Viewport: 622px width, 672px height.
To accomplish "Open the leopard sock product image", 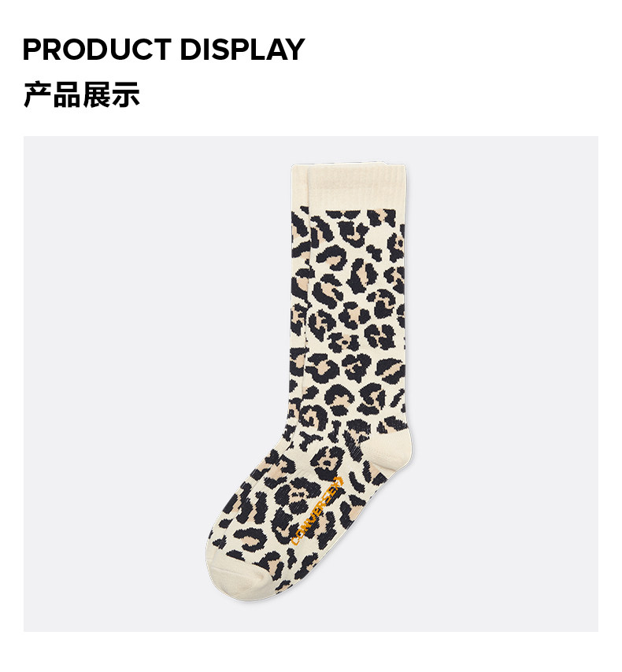I will click(x=310, y=383).
